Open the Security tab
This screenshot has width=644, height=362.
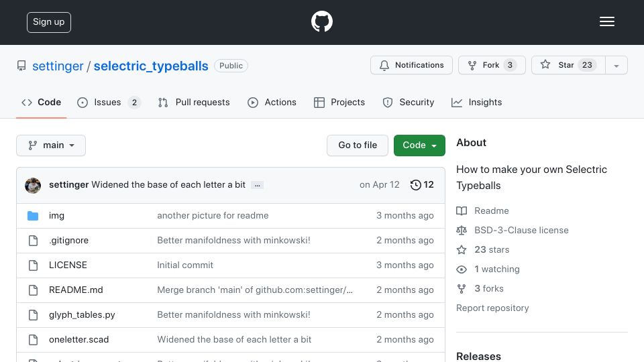409,102
